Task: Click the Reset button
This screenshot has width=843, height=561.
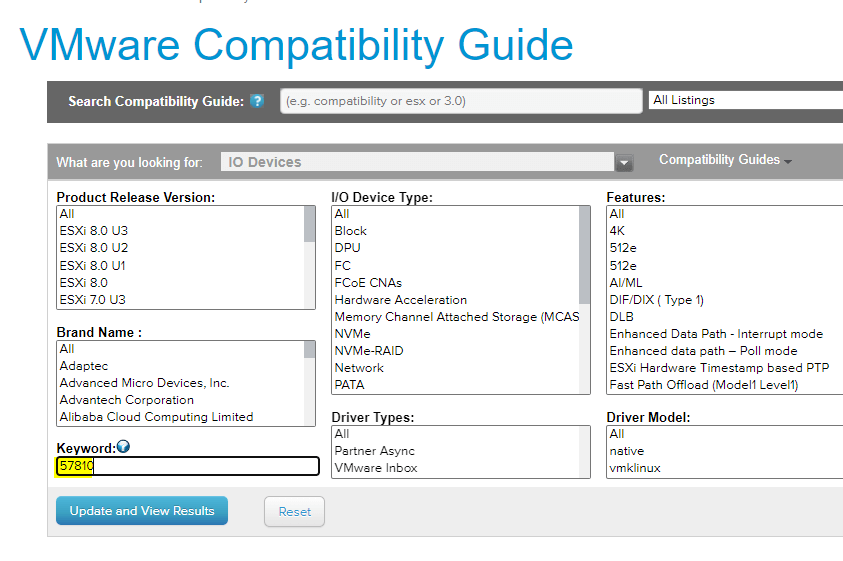Action: [x=294, y=512]
